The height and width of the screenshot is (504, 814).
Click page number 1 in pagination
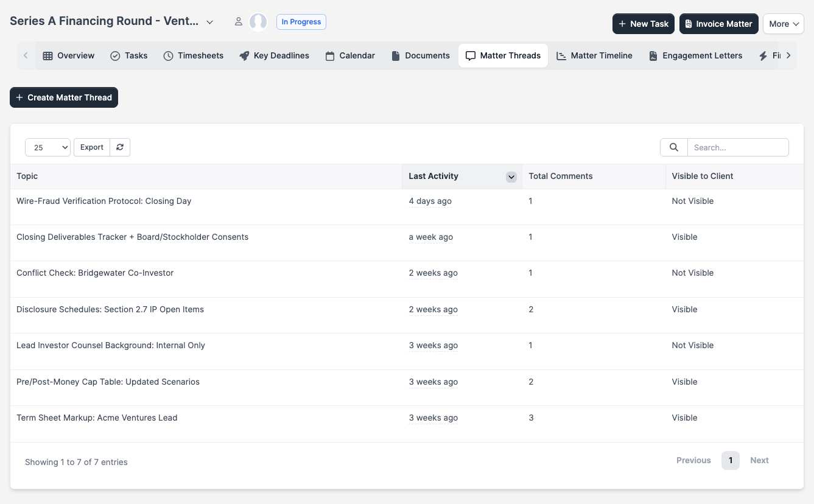click(x=731, y=460)
